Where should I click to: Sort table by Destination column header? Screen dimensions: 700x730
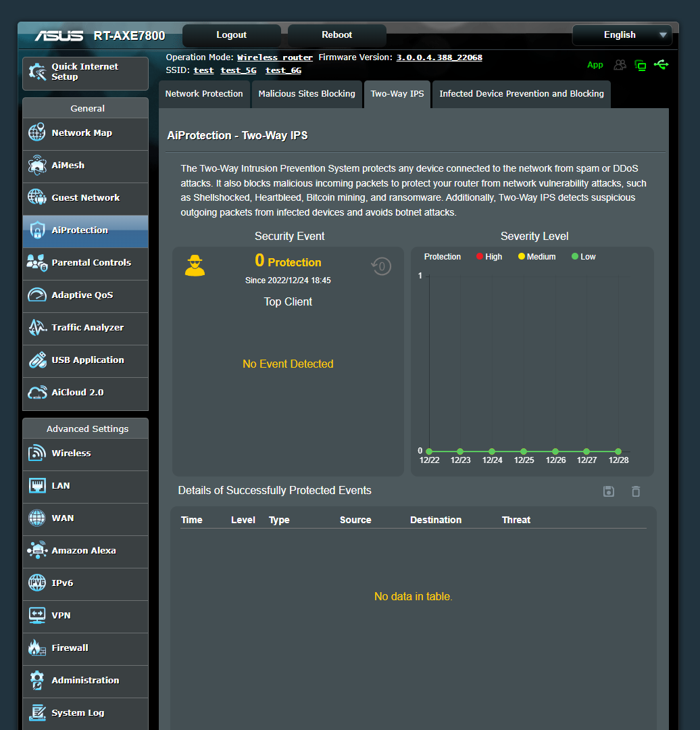coord(436,520)
